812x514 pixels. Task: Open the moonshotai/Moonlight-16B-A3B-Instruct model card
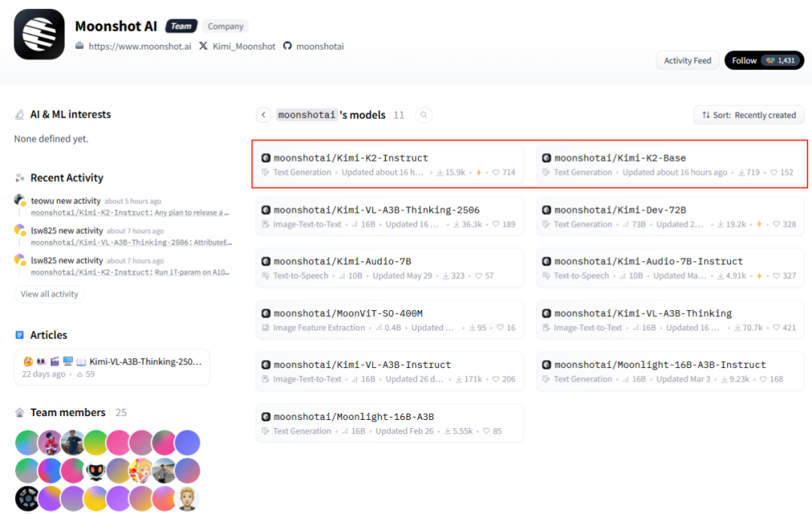[670, 372]
